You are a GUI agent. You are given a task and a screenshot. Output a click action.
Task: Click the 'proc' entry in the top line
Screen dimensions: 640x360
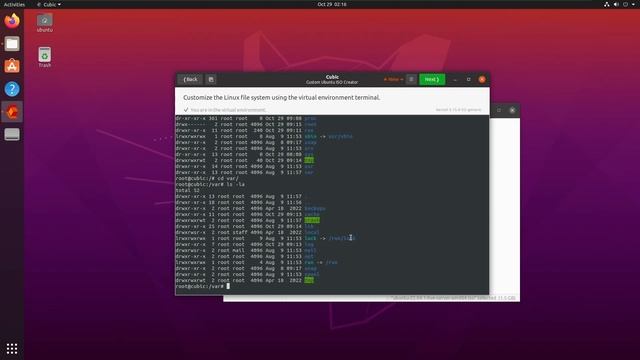tap(310, 118)
